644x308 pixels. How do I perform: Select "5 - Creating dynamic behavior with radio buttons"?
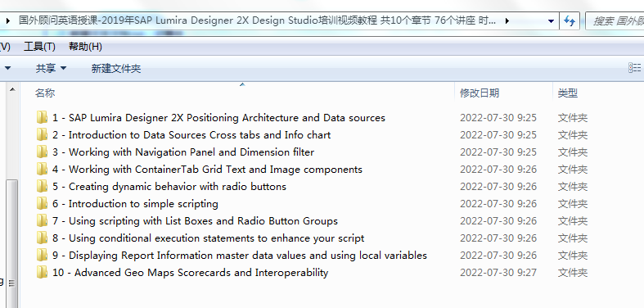pos(169,187)
